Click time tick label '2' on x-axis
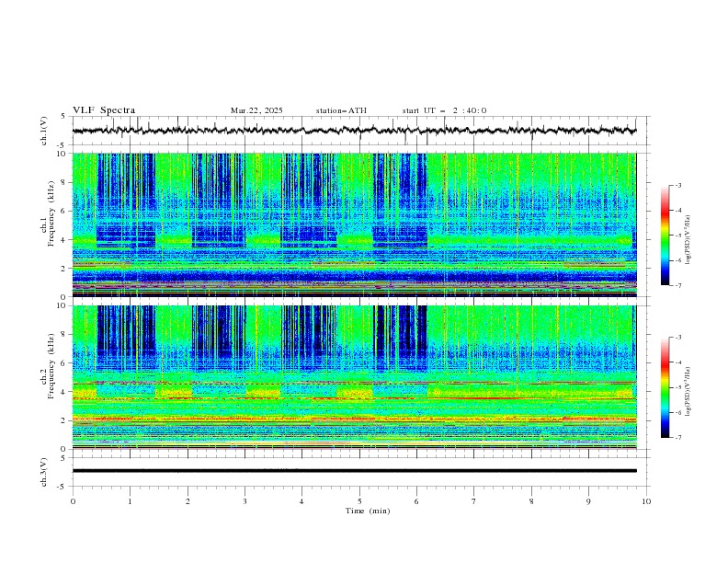Image resolution: width=728 pixels, height=563 pixels. point(188,501)
